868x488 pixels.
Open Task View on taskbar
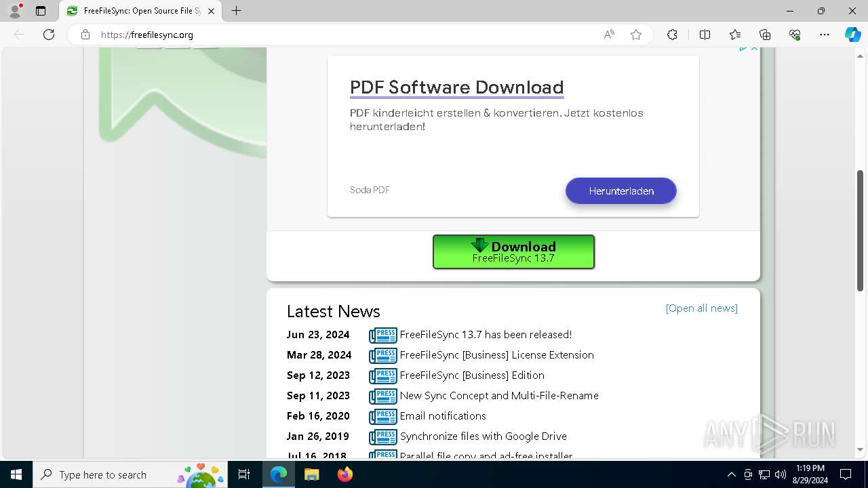click(244, 474)
